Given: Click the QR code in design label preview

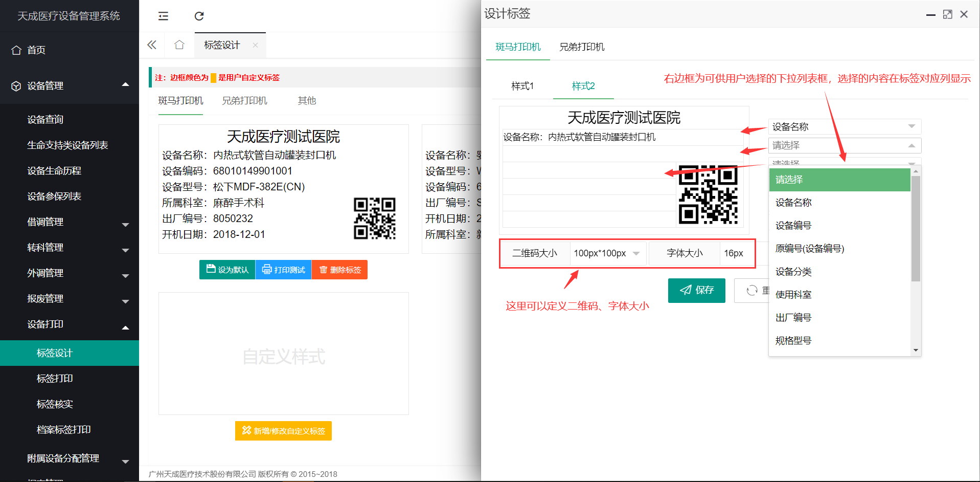Looking at the screenshot, I should click(708, 195).
